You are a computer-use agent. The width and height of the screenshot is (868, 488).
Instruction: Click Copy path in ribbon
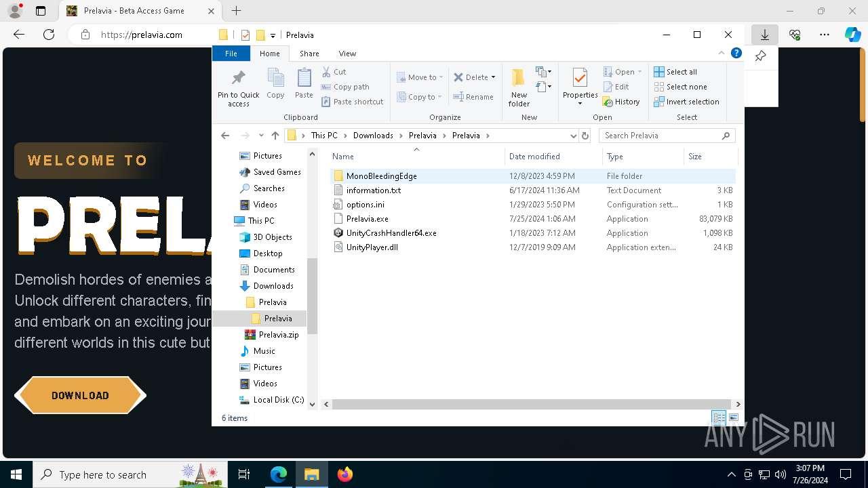tap(345, 87)
